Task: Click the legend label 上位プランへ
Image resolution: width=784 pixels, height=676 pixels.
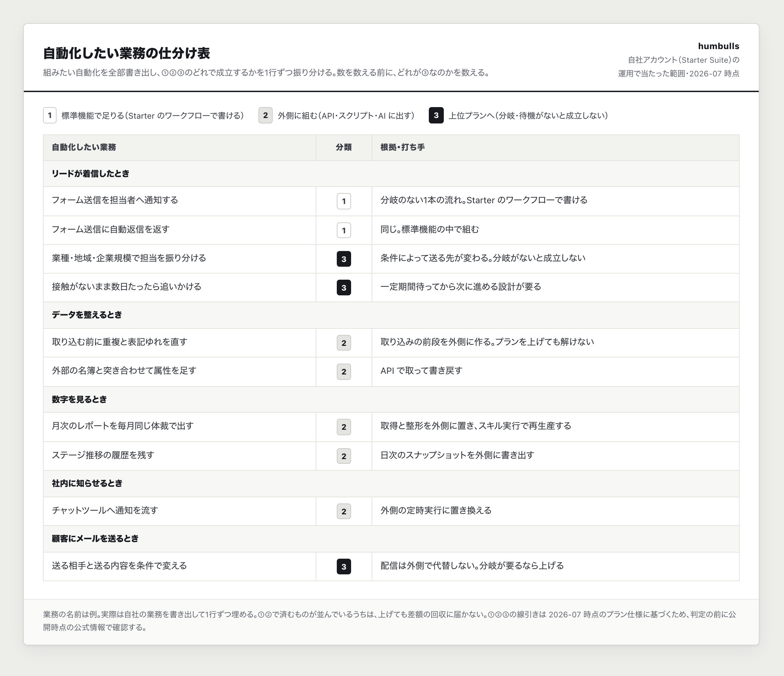Action: coord(528,115)
